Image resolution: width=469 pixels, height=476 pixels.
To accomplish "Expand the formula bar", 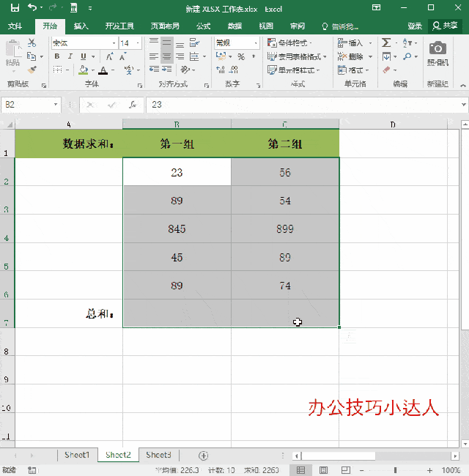I will click(464, 105).
